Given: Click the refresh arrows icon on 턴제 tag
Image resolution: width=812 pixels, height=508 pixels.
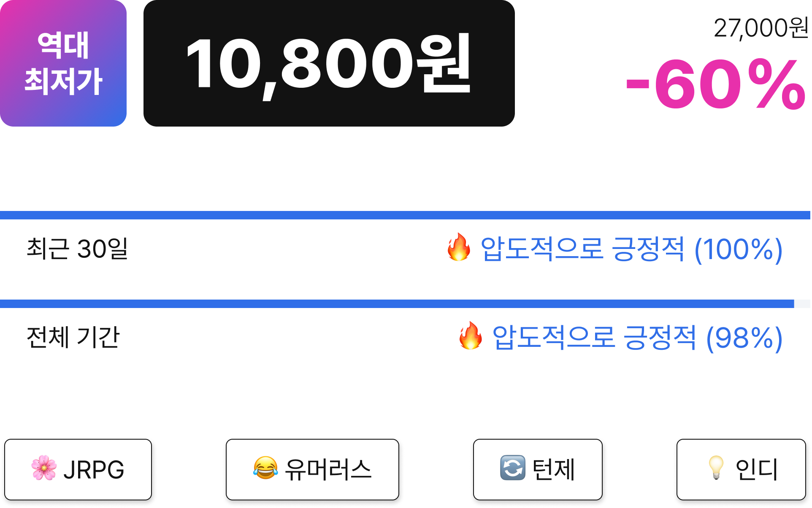Looking at the screenshot, I should (x=513, y=468).
